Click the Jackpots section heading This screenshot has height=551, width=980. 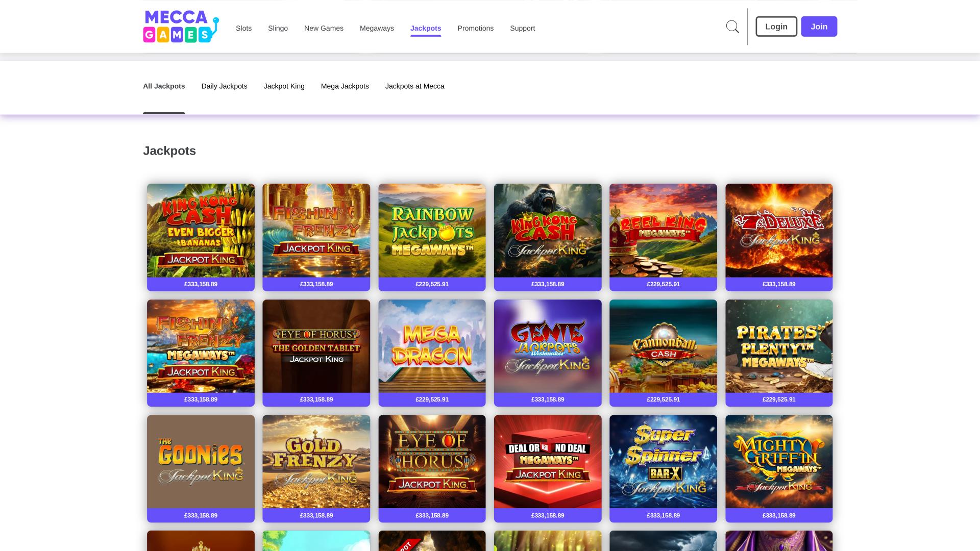pyautogui.click(x=169, y=151)
